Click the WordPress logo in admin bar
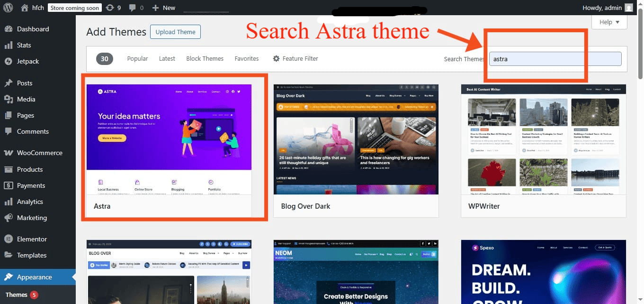This screenshot has height=304, width=644. (x=8, y=8)
